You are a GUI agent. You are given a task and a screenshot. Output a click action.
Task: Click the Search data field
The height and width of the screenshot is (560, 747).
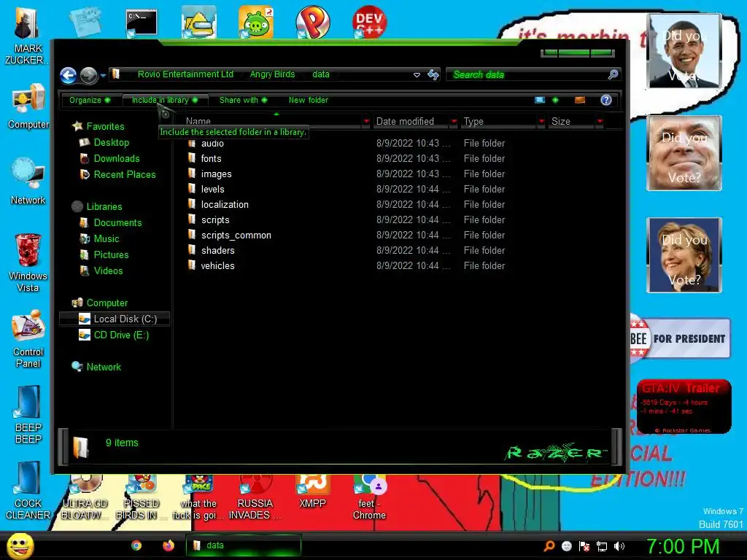527,75
